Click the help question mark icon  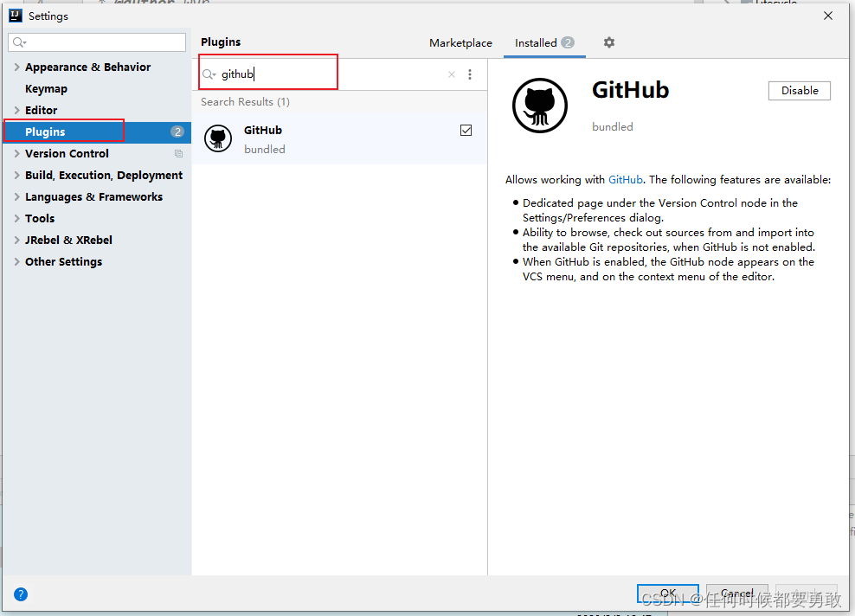tap(21, 594)
